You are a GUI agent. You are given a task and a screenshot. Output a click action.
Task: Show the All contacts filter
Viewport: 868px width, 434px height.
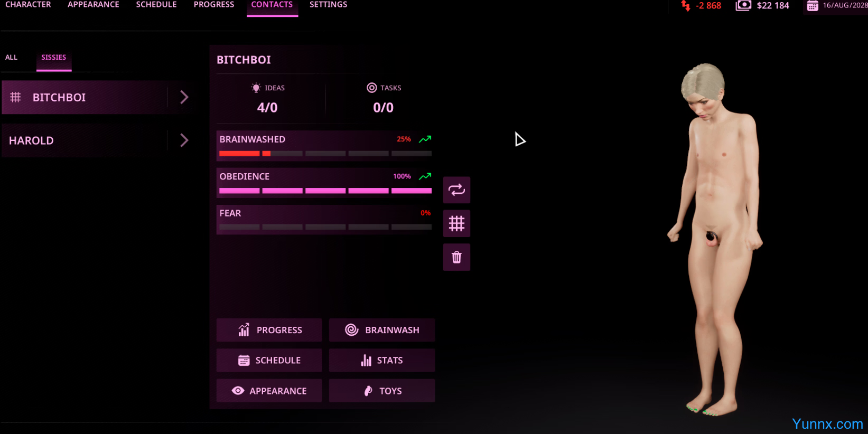(11, 58)
